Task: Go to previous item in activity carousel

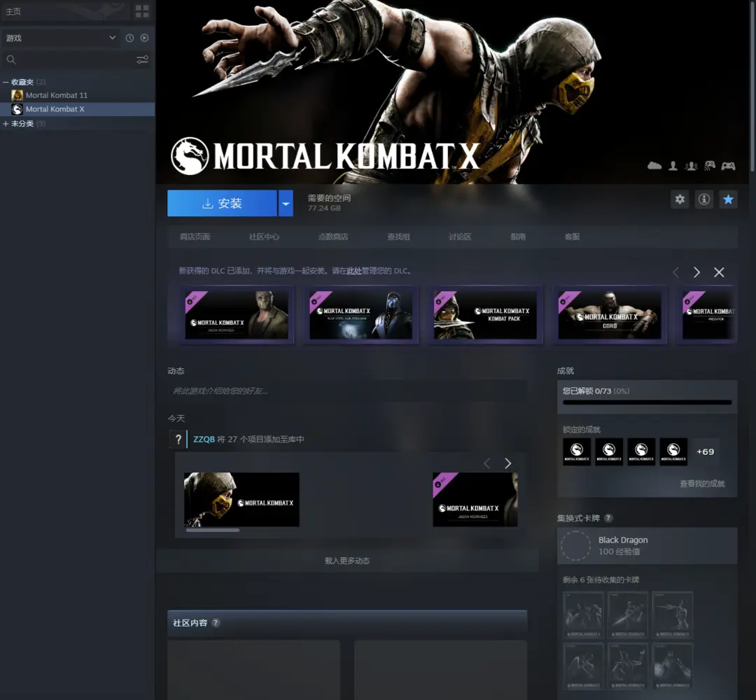Action: pyautogui.click(x=486, y=463)
